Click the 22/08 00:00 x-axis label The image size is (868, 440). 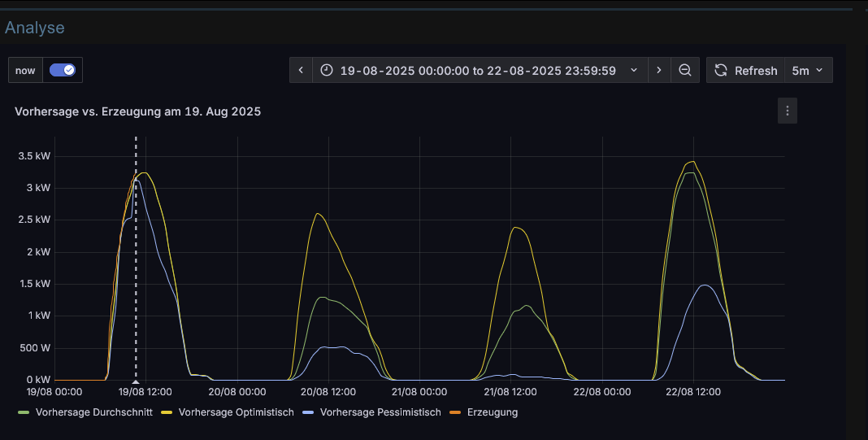[x=602, y=392]
